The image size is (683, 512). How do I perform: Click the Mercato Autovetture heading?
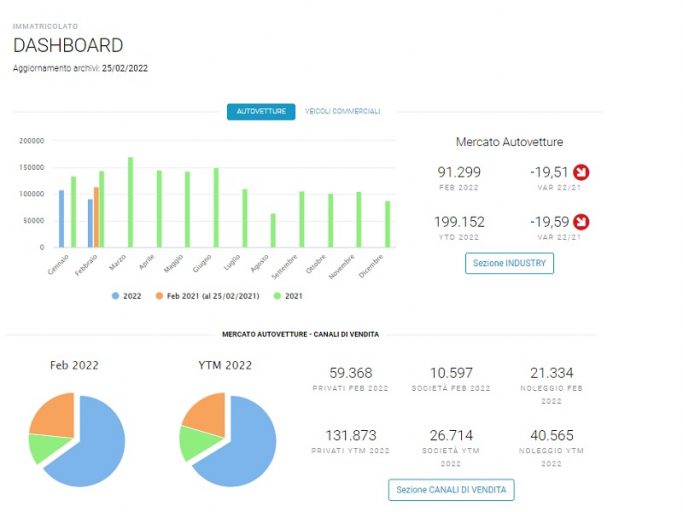[x=509, y=142]
